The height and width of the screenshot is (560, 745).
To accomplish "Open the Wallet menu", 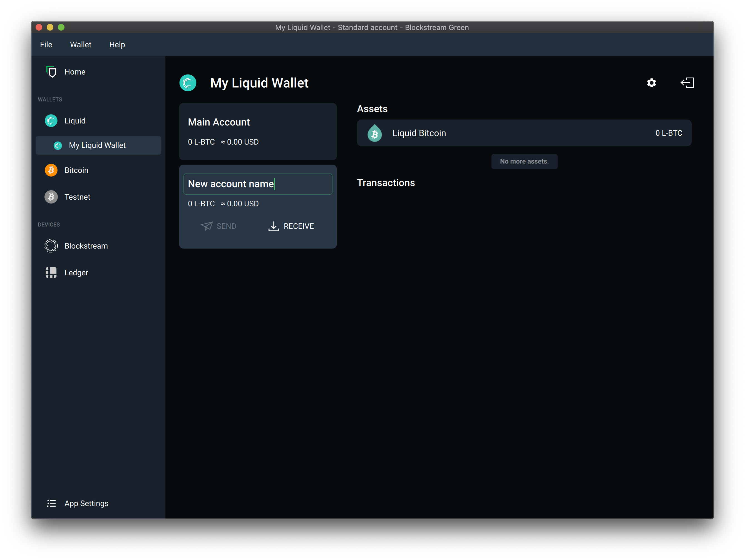I will click(x=81, y=44).
